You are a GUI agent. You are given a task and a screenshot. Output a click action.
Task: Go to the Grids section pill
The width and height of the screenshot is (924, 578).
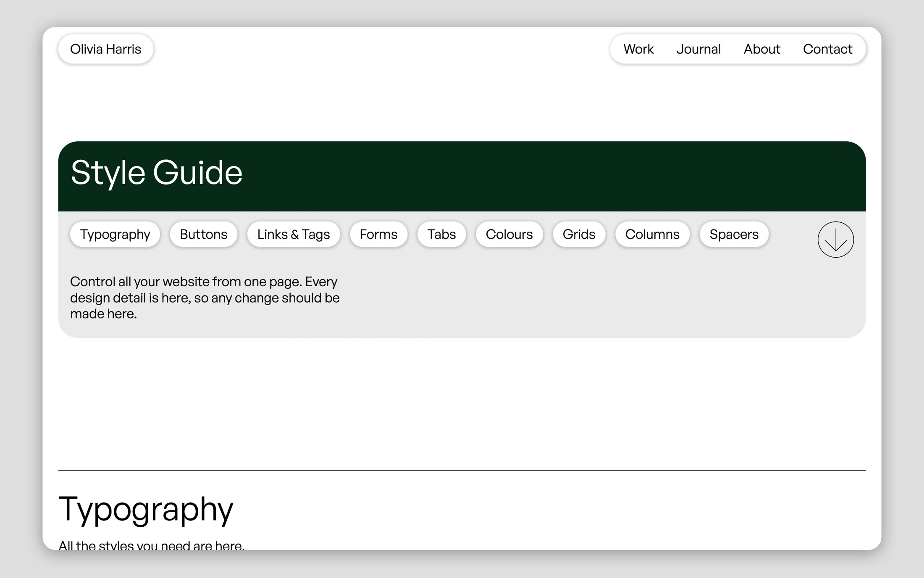[x=579, y=234]
